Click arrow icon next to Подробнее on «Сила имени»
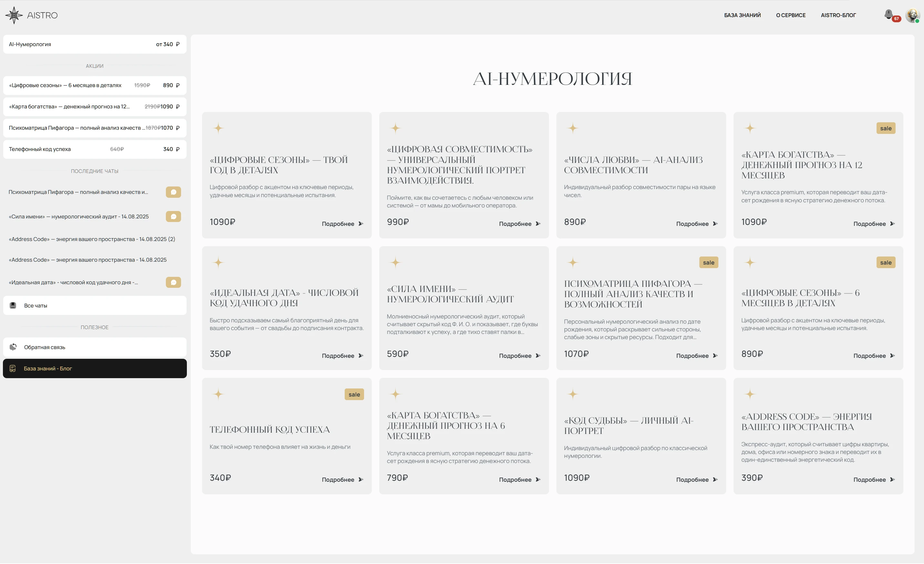The width and height of the screenshot is (924, 564). (x=538, y=356)
